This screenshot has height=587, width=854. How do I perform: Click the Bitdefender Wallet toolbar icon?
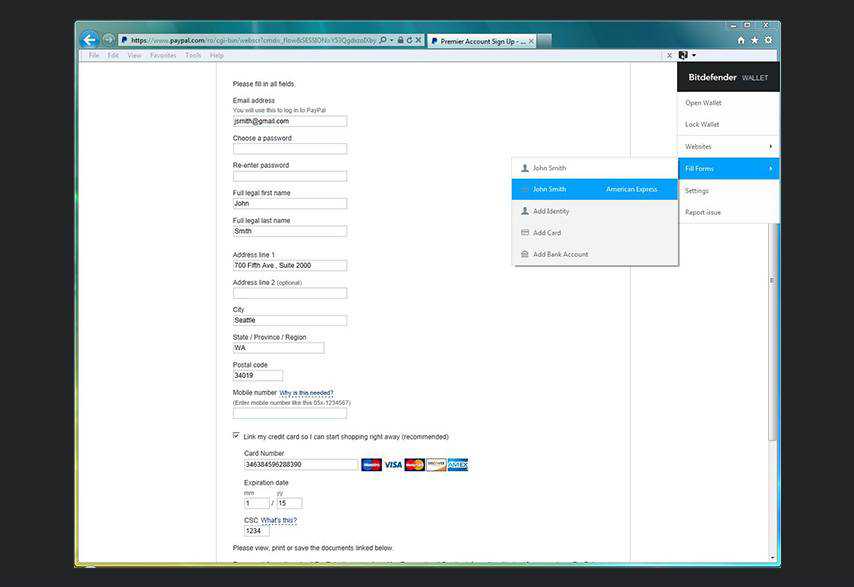(683, 55)
